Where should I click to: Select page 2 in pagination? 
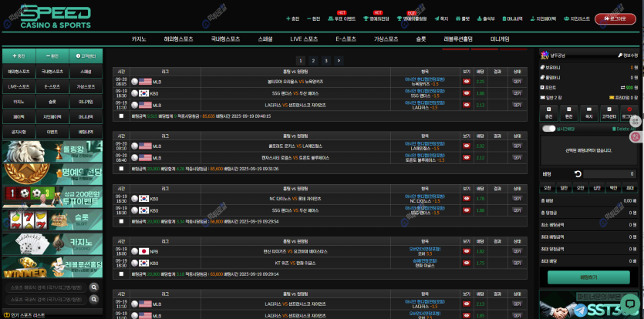click(x=313, y=60)
